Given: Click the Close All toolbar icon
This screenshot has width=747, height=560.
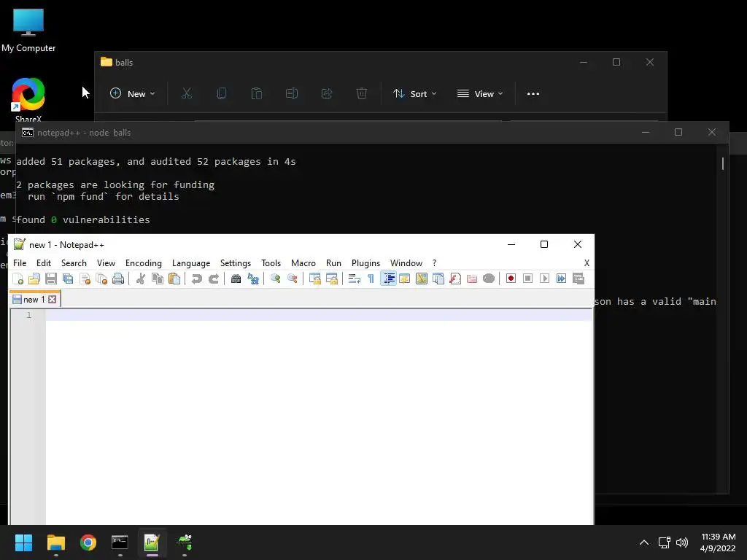Looking at the screenshot, I should point(101,279).
